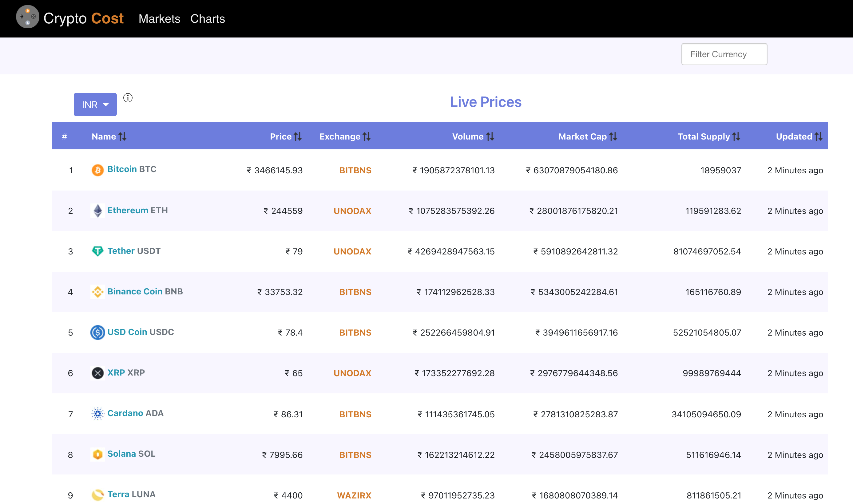Click inside the Filter Currency field
Viewport: 853px width, 504px height.
724,54
